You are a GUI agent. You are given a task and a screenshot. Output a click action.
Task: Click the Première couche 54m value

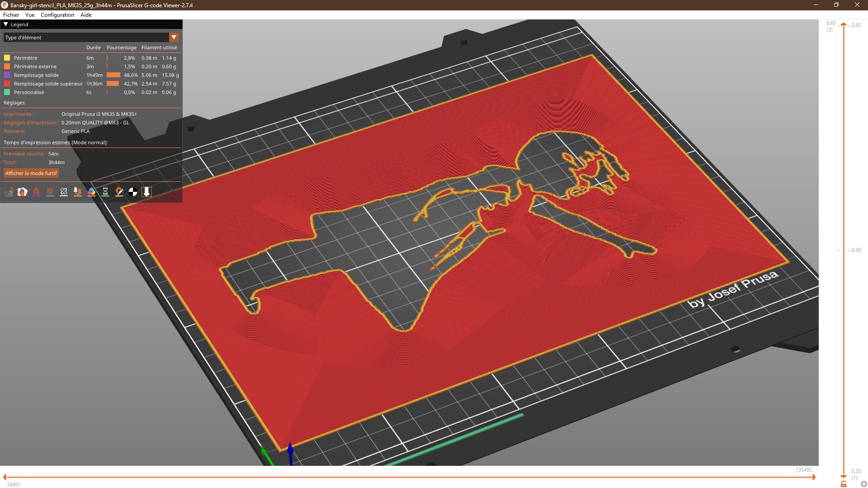tap(53, 154)
